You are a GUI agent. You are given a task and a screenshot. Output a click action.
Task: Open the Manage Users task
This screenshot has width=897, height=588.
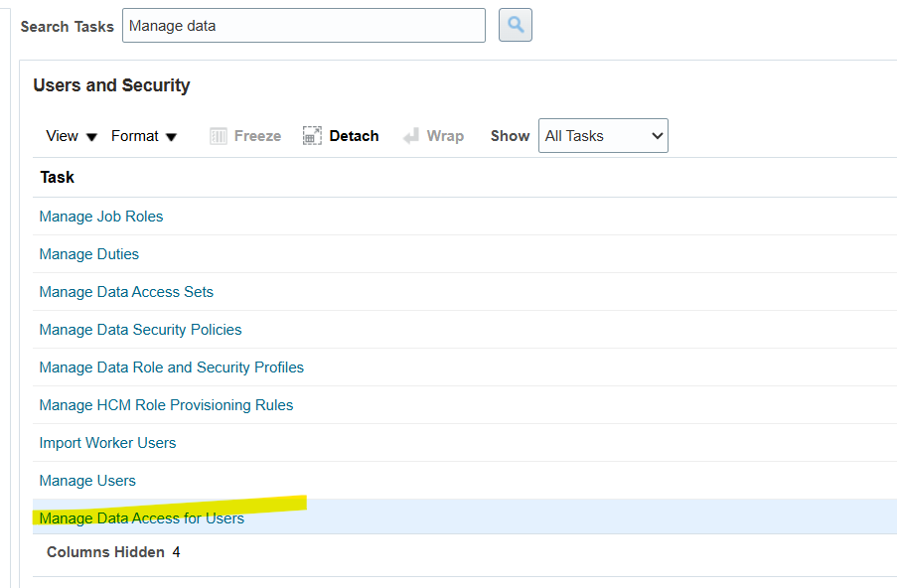(87, 481)
